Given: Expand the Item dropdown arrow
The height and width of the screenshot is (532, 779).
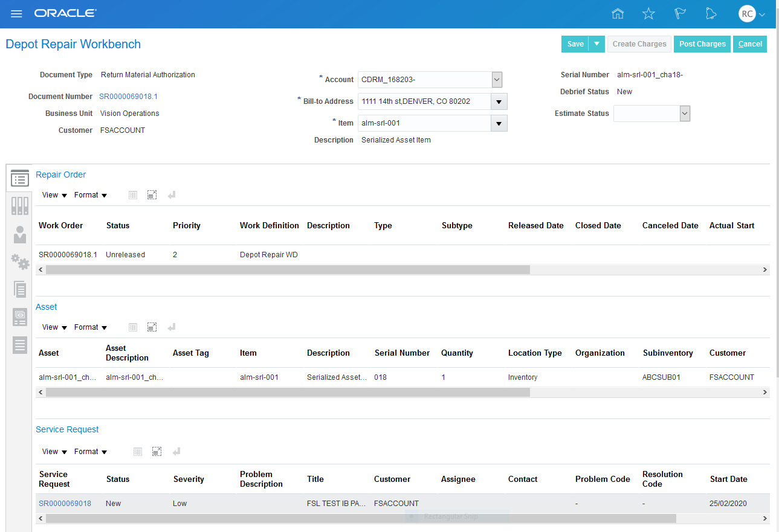Looking at the screenshot, I should (x=499, y=123).
